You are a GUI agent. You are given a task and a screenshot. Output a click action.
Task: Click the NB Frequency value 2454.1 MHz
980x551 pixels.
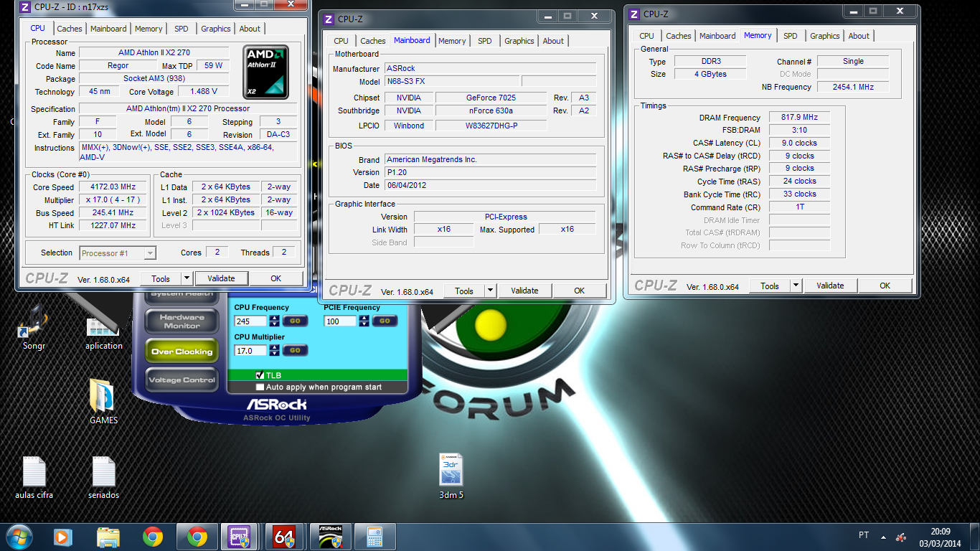point(853,87)
